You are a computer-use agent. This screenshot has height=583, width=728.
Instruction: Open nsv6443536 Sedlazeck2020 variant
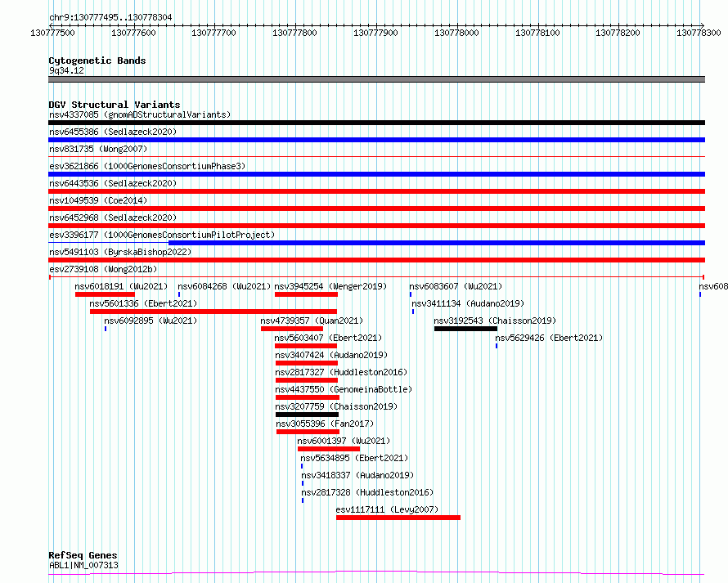(113, 183)
